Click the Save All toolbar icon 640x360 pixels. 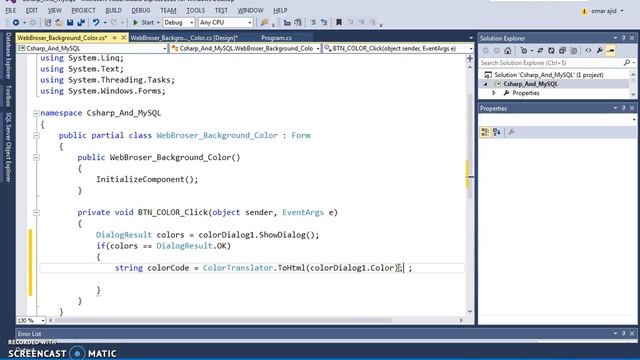(81, 23)
